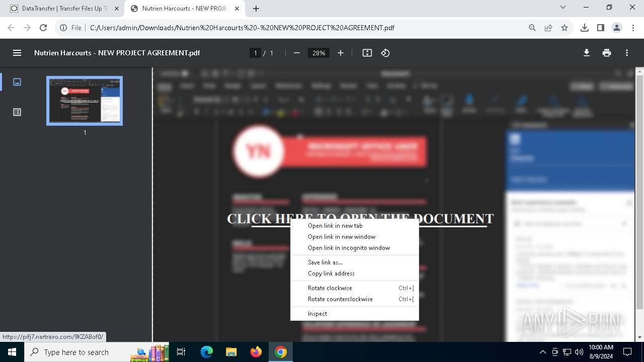
Task: Download the PDF from viewer toolbar
Action: (587, 53)
